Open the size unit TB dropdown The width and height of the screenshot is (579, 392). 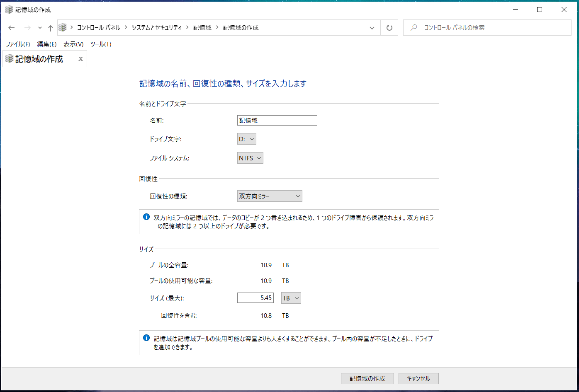click(291, 298)
